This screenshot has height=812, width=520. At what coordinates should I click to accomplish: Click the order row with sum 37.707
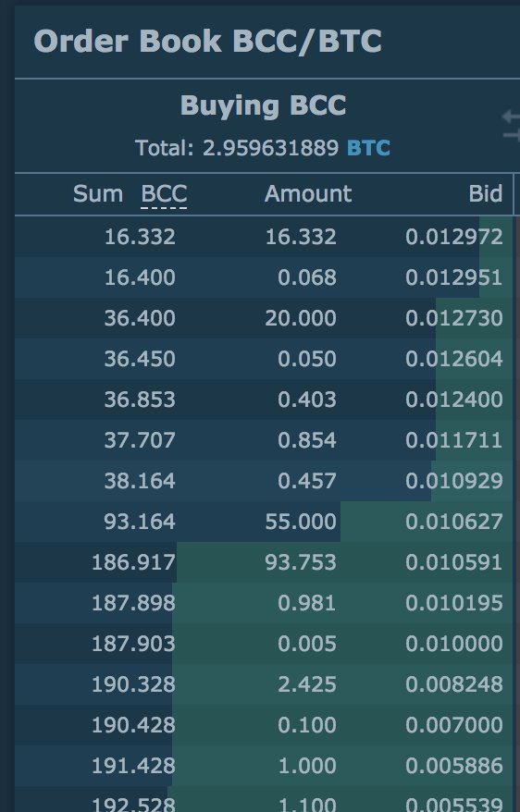[264, 440]
